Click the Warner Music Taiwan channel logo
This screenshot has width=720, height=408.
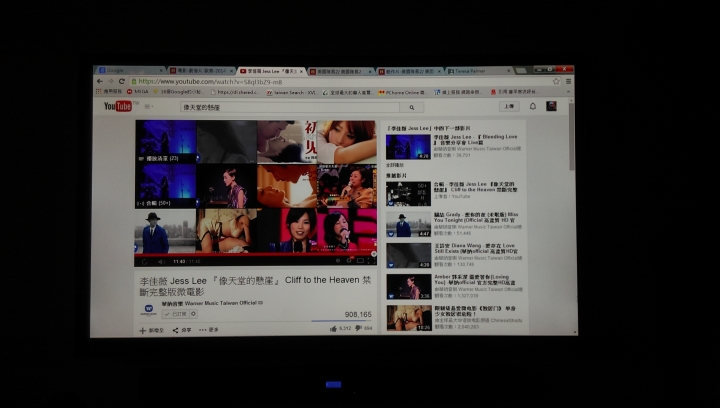(x=148, y=310)
